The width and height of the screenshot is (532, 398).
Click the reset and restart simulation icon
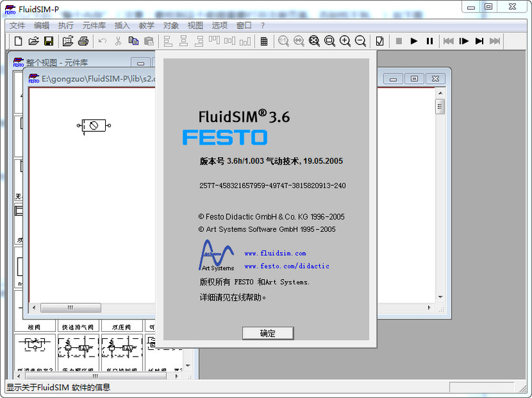coord(448,42)
